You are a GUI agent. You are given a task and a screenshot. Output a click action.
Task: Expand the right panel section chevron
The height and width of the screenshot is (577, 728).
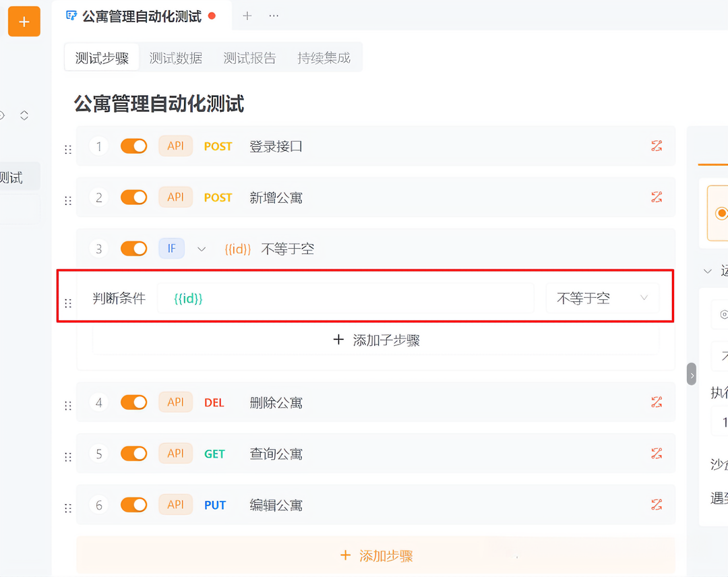tap(707, 271)
